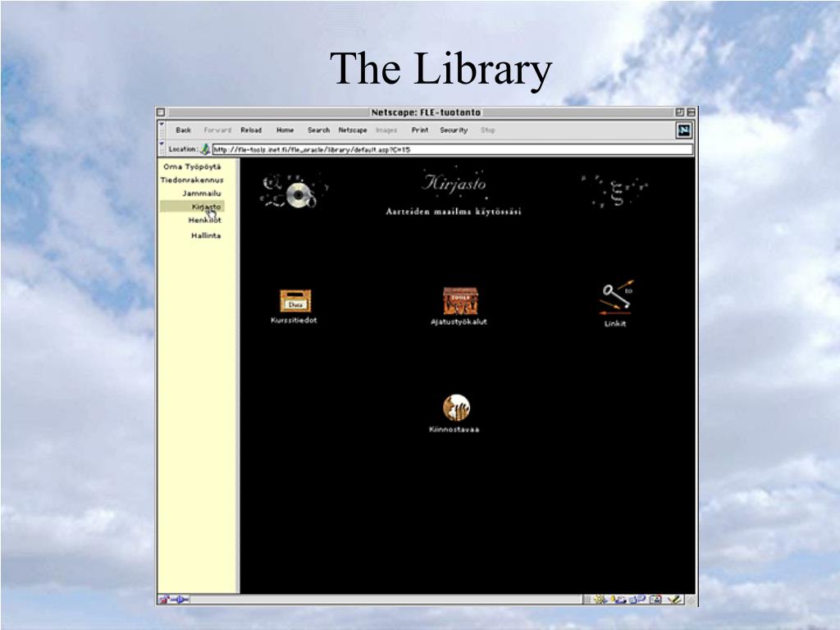Screen dimensions: 840x630
Task: Open Hallinta in the sidebar
Action: [x=206, y=235]
